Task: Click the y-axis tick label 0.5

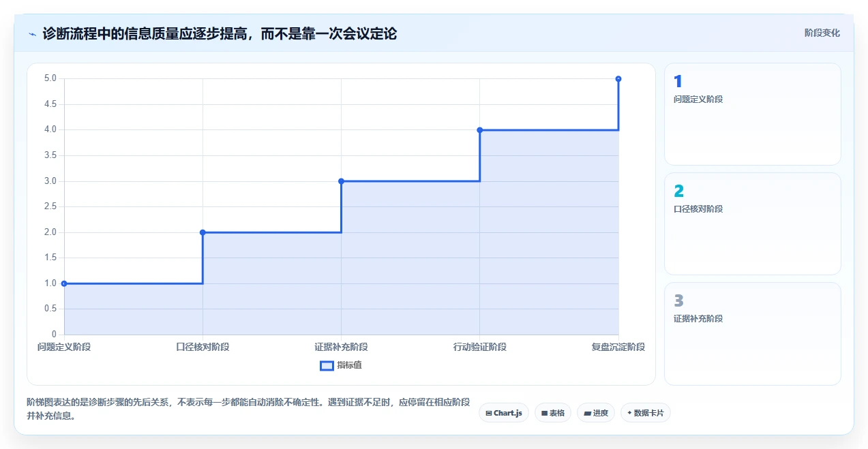Action: pos(50,309)
